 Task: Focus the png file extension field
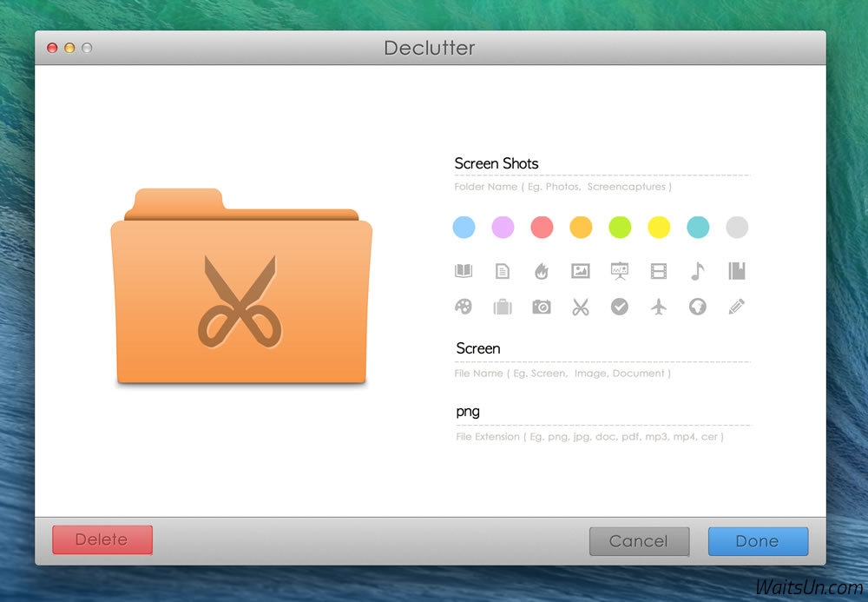point(601,411)
